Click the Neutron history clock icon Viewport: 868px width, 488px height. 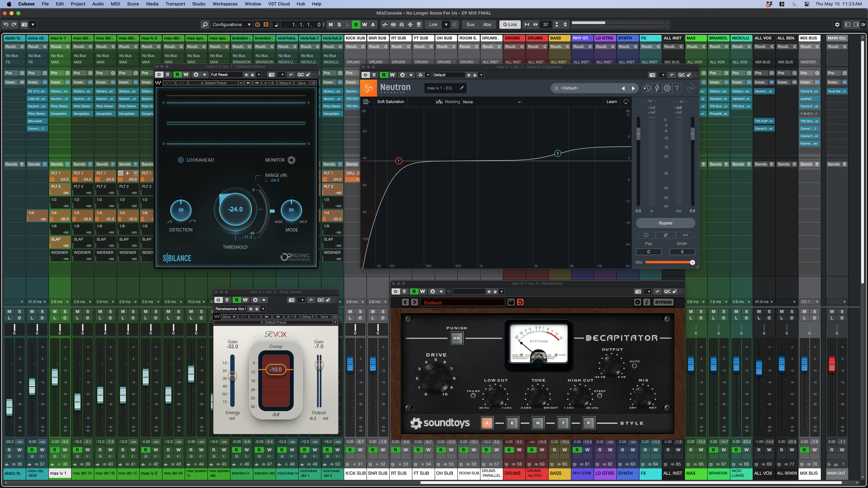tap(647, 88)
